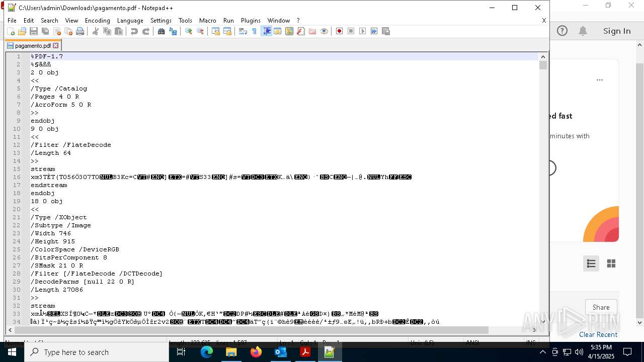Click text "/ColorSpace /DeviceRGB"
644x362 pixels.
tap(75, 249)
